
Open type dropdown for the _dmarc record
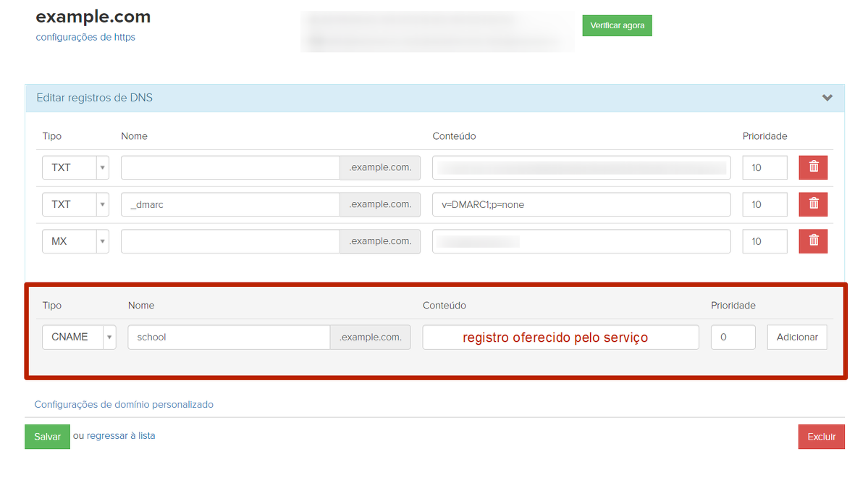[75, 204]
